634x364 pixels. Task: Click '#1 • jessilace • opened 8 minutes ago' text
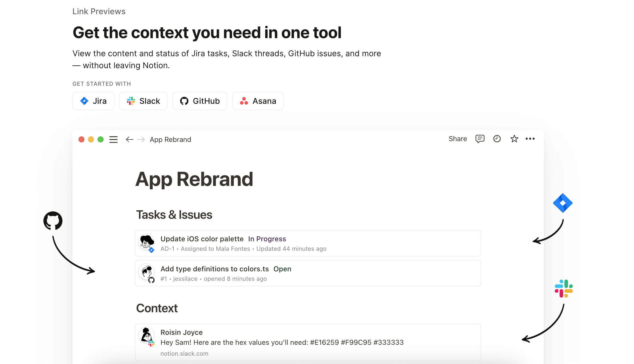coord(214,279)
